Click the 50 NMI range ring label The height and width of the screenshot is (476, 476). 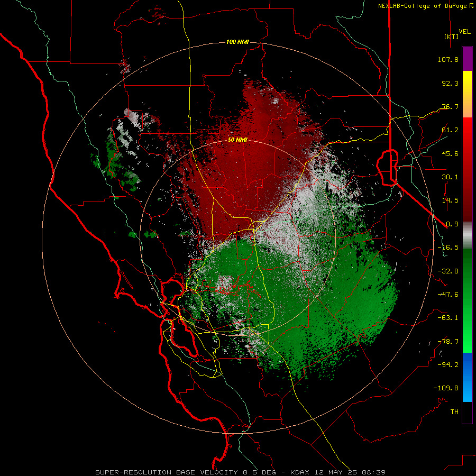237,140
